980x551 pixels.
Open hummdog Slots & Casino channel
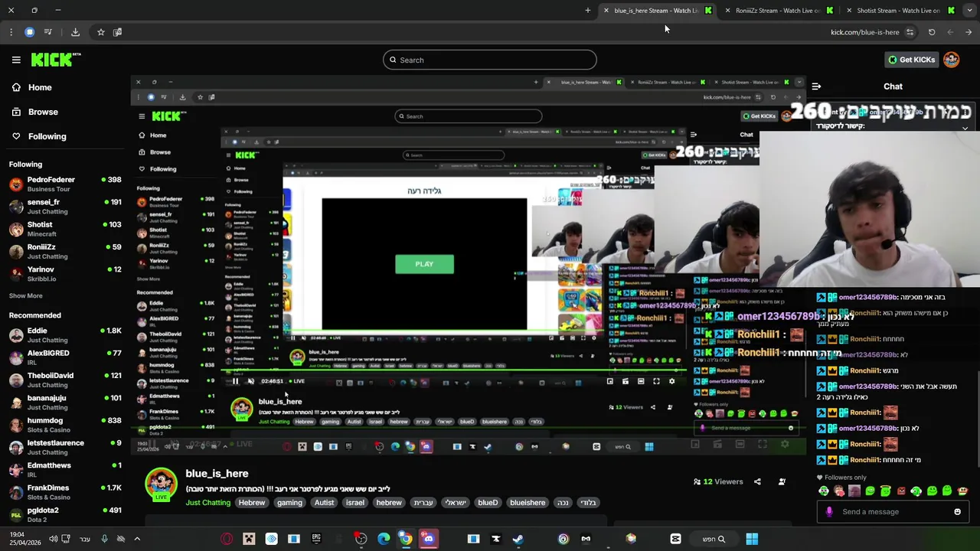coord(64,425)
